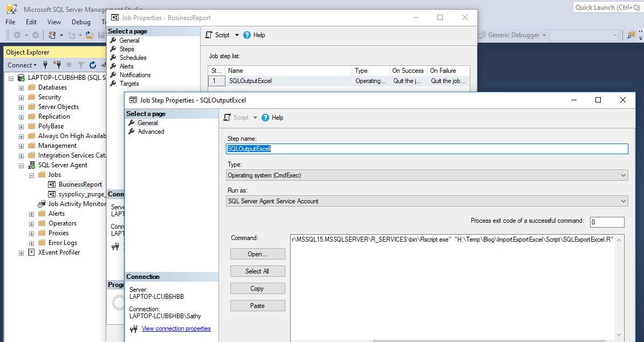Viewport: 644px width, 342px height.
Task: Select the Alerts page in Job Properties
Action: [127, 66]
